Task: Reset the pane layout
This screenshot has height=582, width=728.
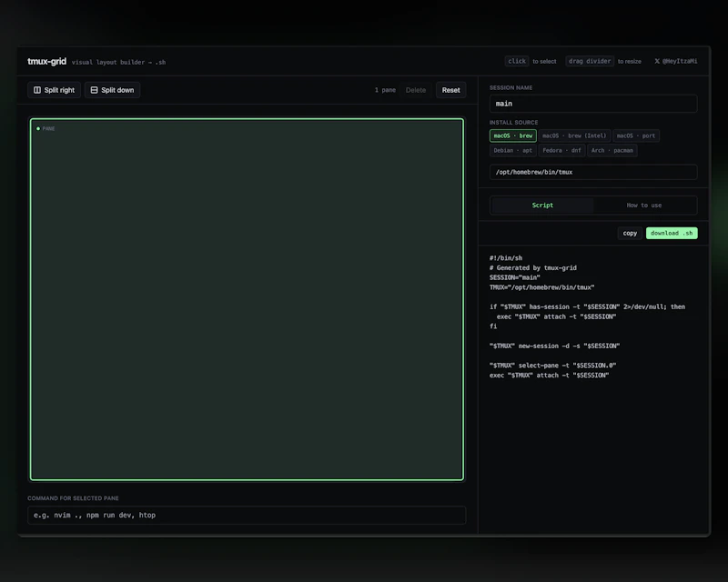Action: tap(450, 90)
